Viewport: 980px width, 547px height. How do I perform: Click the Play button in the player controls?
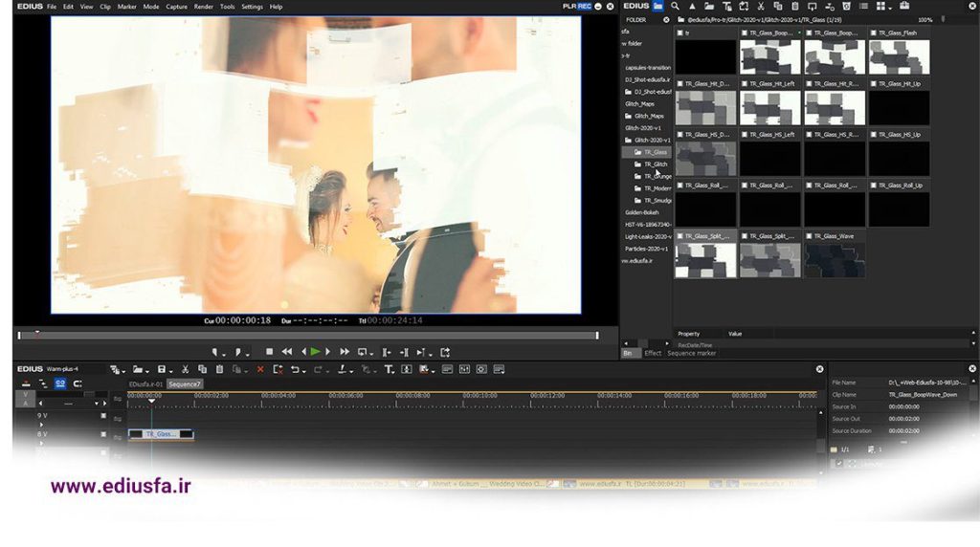pos(316,352)
